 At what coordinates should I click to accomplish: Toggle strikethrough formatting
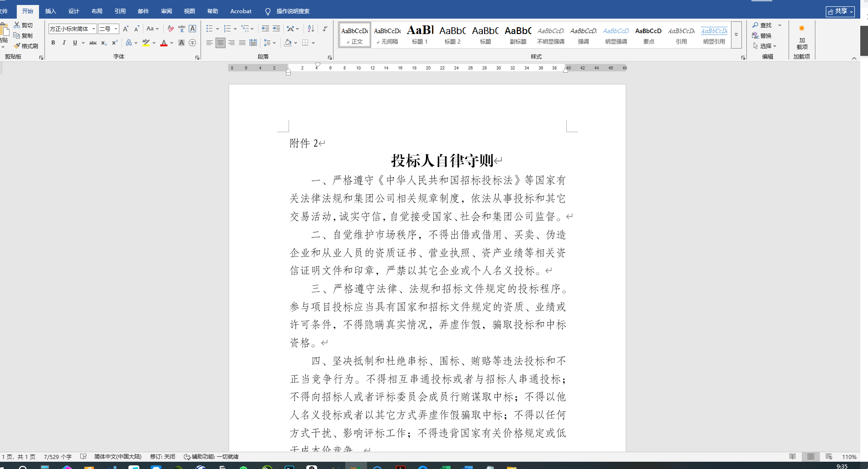(93, 43)
